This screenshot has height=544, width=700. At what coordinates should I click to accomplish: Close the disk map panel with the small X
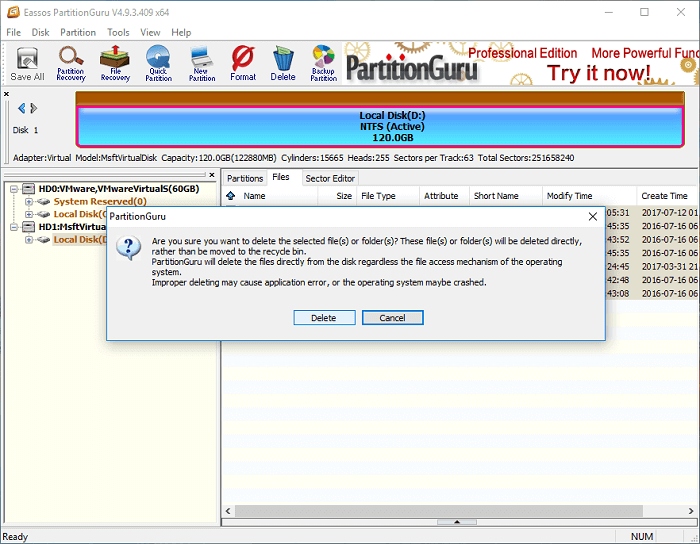(6, 94)
